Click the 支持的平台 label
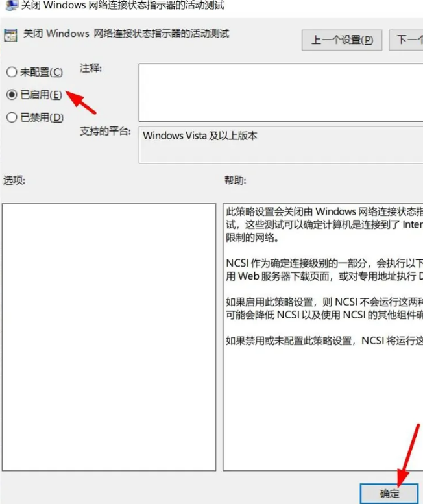This screenshot has height=504, width=423. (105, 131)
